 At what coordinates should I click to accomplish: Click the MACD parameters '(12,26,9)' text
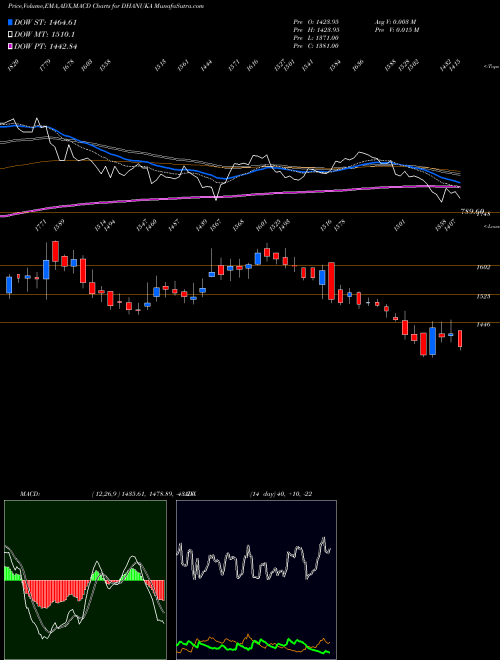106,494
